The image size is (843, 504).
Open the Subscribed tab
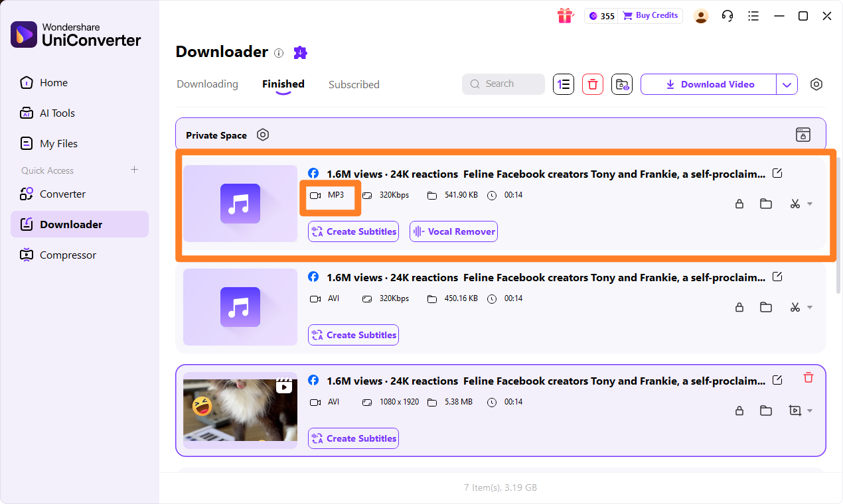[x=354, y=84]
